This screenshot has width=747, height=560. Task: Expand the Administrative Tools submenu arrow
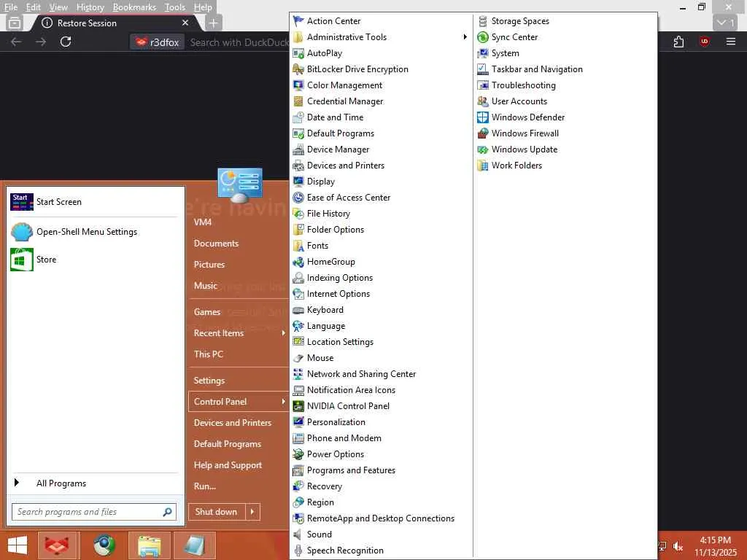pos(465,37)
